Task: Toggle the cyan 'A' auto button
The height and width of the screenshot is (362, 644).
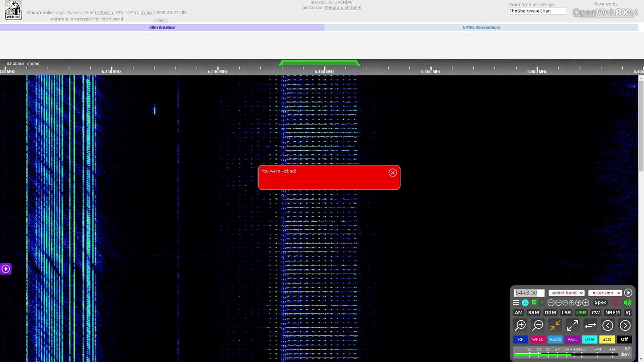Action: [525, 303]
